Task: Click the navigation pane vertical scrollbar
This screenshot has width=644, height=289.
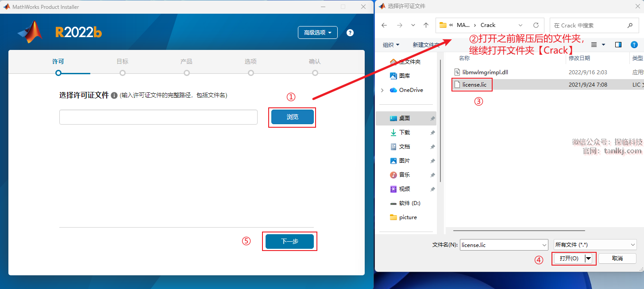Action: point(440,122)
